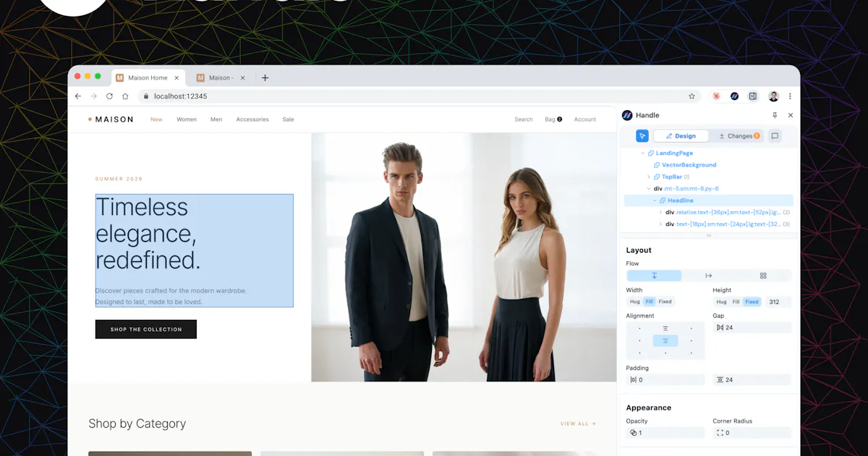Collapse the LandingPage tree node
The width and height of the screenshot is (868, 456).
642,153
